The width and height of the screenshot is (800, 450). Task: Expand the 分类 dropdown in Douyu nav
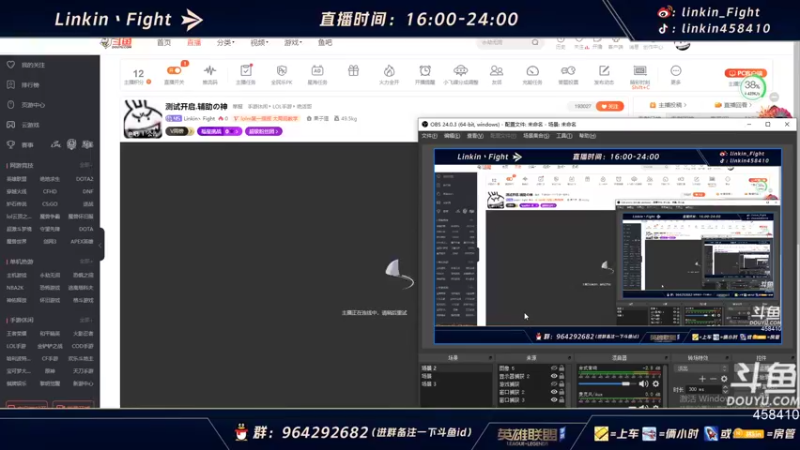226,43
